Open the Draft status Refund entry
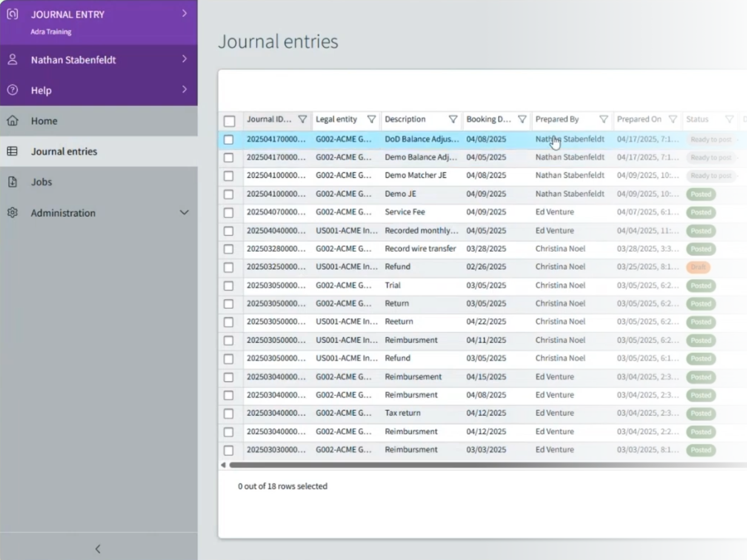 pos(397,267)
